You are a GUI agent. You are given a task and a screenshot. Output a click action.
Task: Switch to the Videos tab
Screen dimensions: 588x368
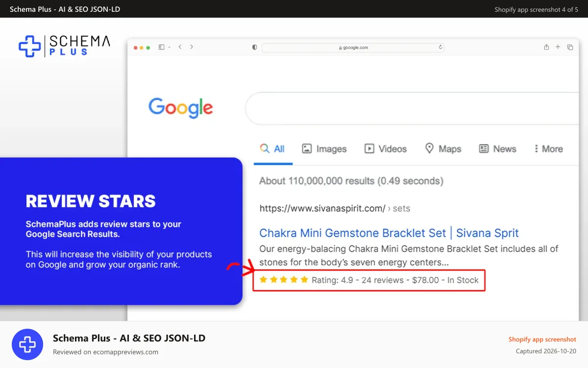pos(386,149)
